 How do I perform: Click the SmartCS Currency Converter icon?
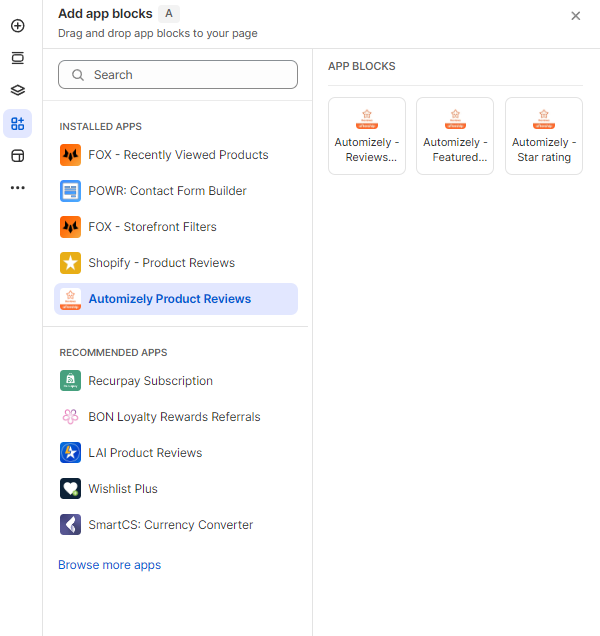70,524
